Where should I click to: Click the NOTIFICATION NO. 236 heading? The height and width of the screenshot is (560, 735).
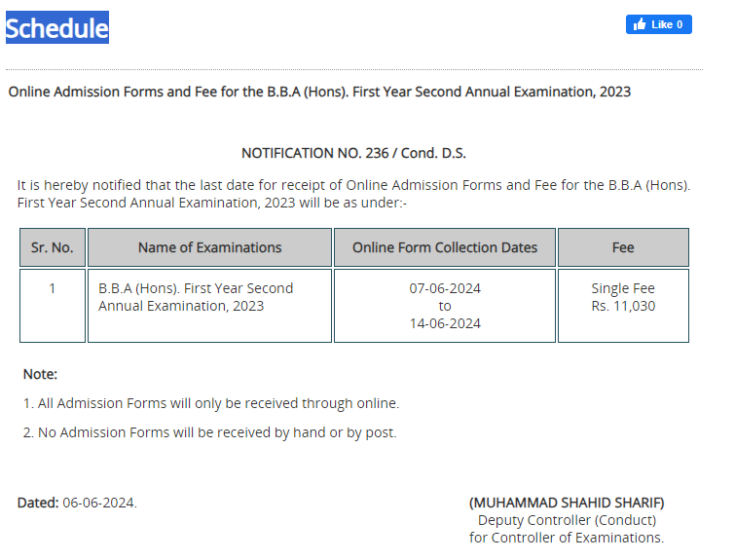pyautogui.click(x=353, y=153)
